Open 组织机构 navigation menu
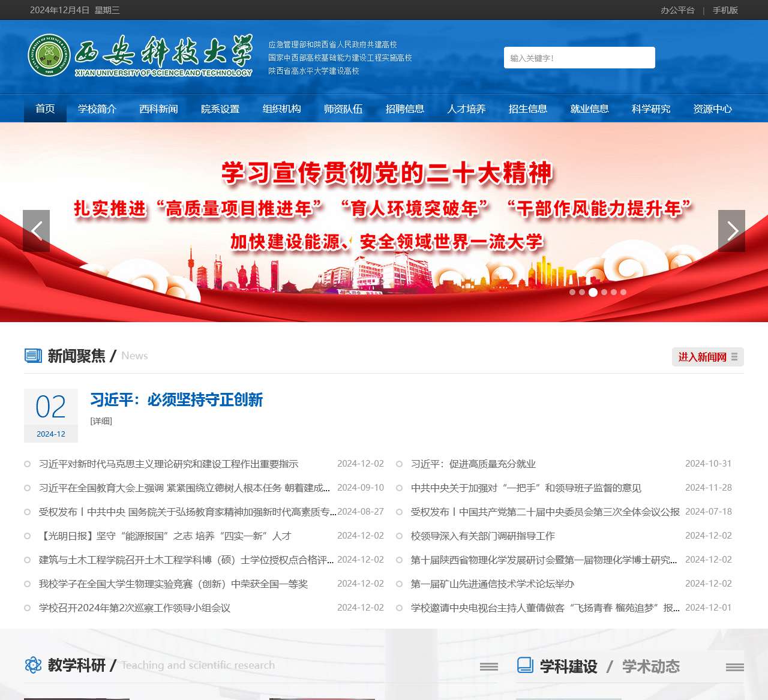This screenshot has width=768, height=700. coord(281,109)
